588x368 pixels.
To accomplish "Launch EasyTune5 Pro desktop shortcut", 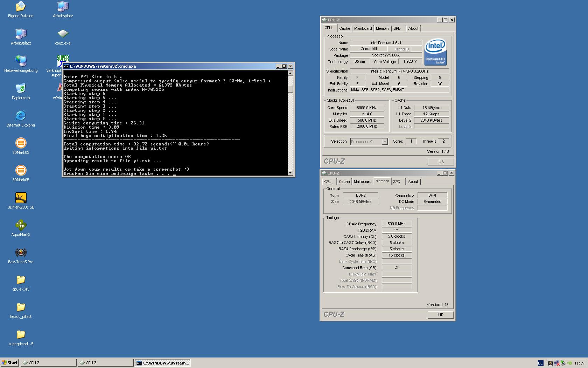I will pyautogui.click(x=21, y=255).
